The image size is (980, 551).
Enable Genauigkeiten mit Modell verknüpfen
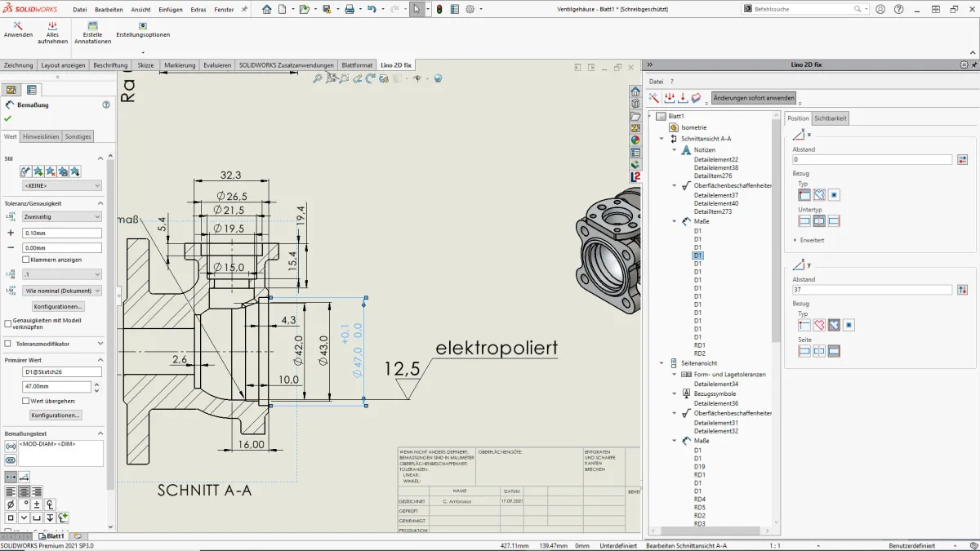click(7, 322)
